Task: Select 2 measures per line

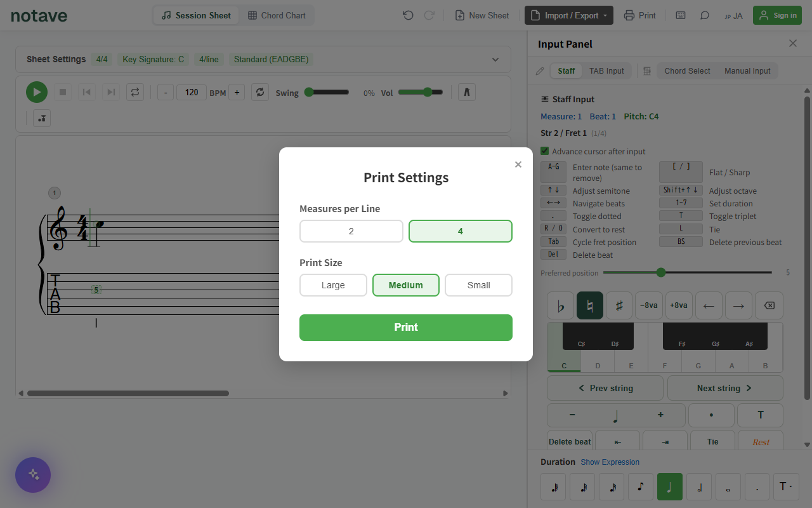Action: point(351,231)
